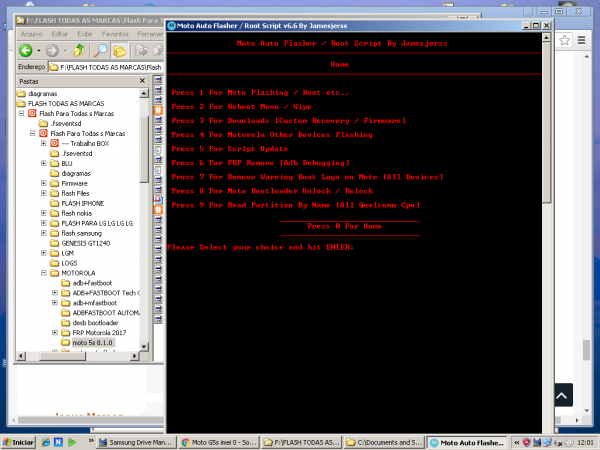Switch to C:\Documents and S... taskbar item
This screenshot has height=450, width=600.
[385, 442]
